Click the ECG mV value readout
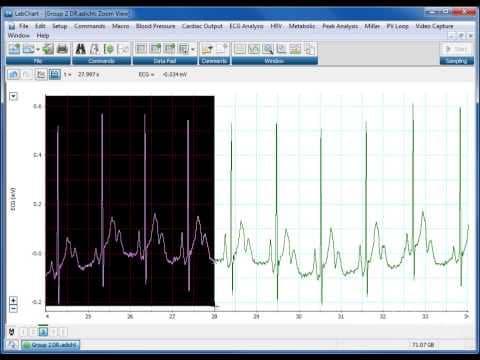480x360 pixels. click(x=175, y=75)
